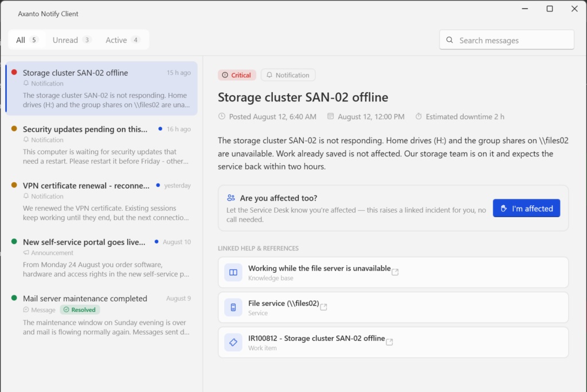Maximize the Axanto Notify Client window
The image size is (587, 392).
[x=550, y=9]
